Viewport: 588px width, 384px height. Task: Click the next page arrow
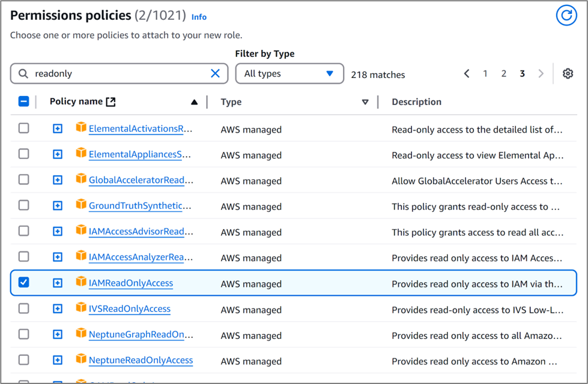(539, 73)
